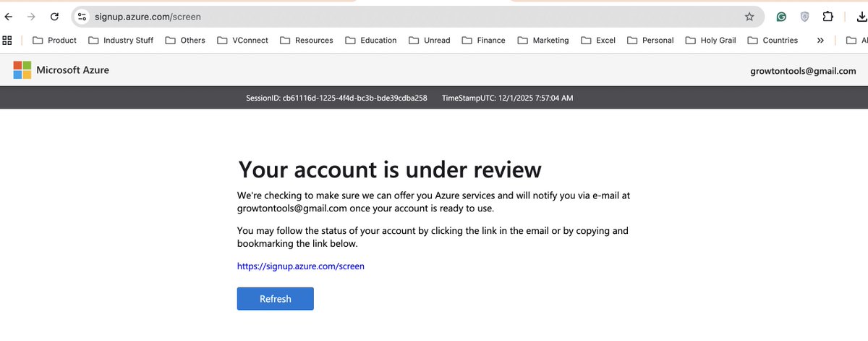Open the Unread bookmarks folder
The height and width of the screenshot is (341, 868).
[430, 41]
